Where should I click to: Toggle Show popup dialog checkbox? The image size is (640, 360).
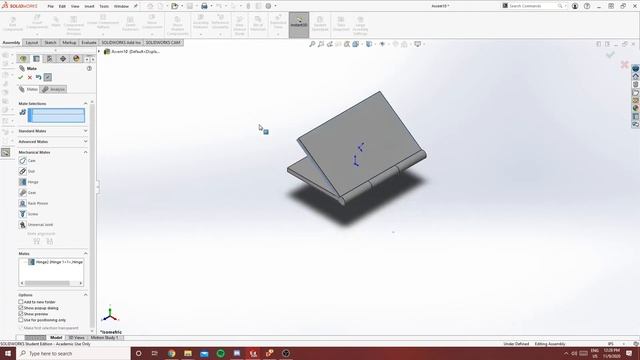coord(20,308)
